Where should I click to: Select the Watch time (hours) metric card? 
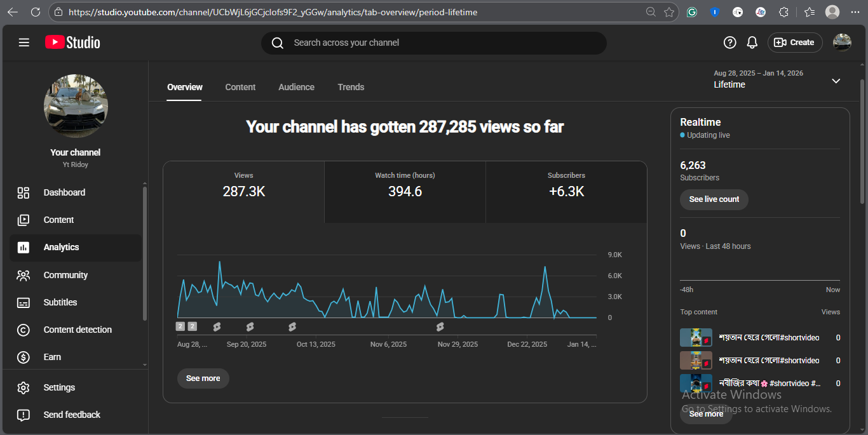405,192
